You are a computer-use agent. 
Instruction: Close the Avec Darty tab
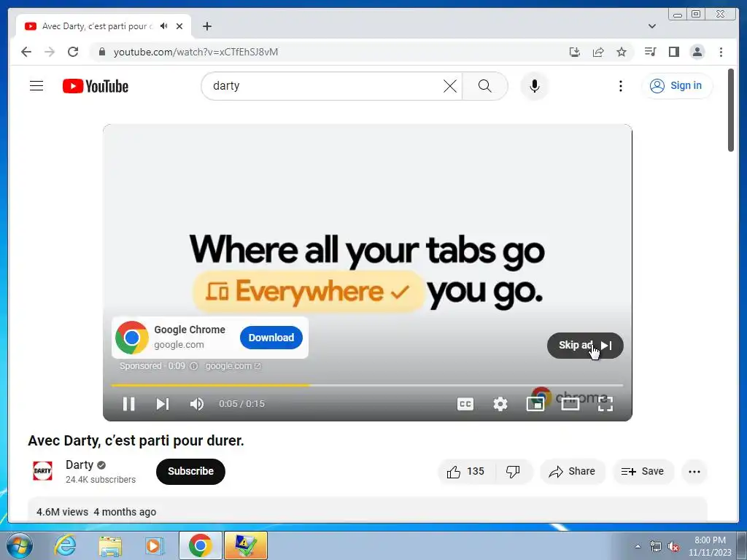point(179,26)
